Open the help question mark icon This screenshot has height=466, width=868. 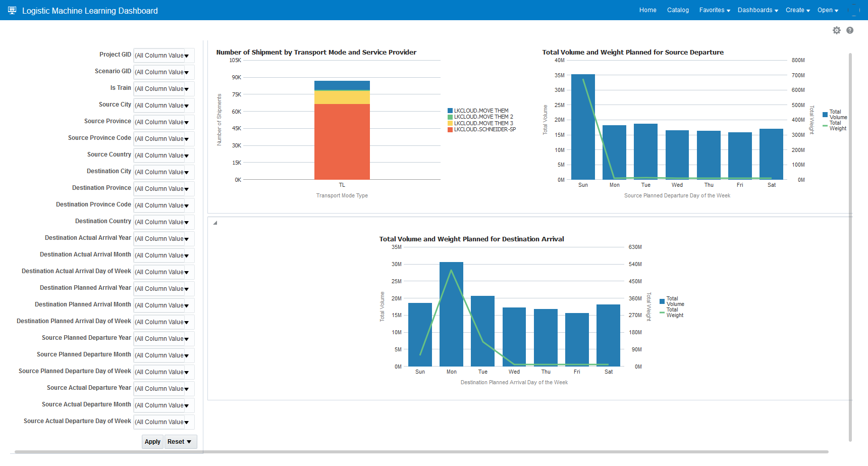(850, 30)
